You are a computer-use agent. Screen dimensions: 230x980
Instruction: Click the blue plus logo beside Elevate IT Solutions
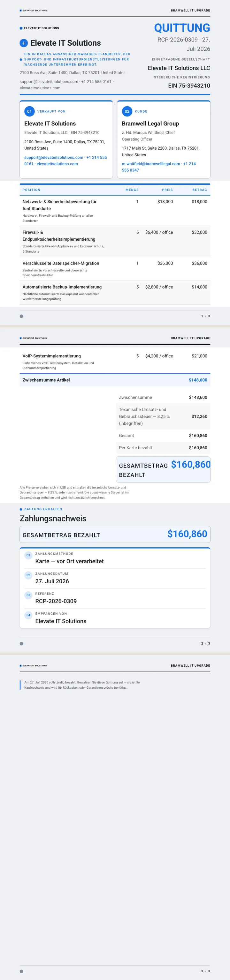pyautogui.click(x=24, y=43)
